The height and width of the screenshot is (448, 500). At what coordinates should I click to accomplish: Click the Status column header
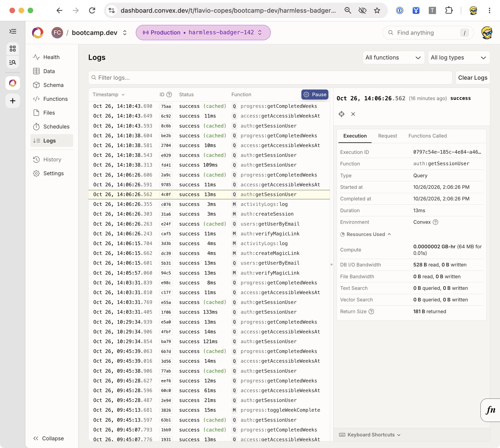pos(186,94)
